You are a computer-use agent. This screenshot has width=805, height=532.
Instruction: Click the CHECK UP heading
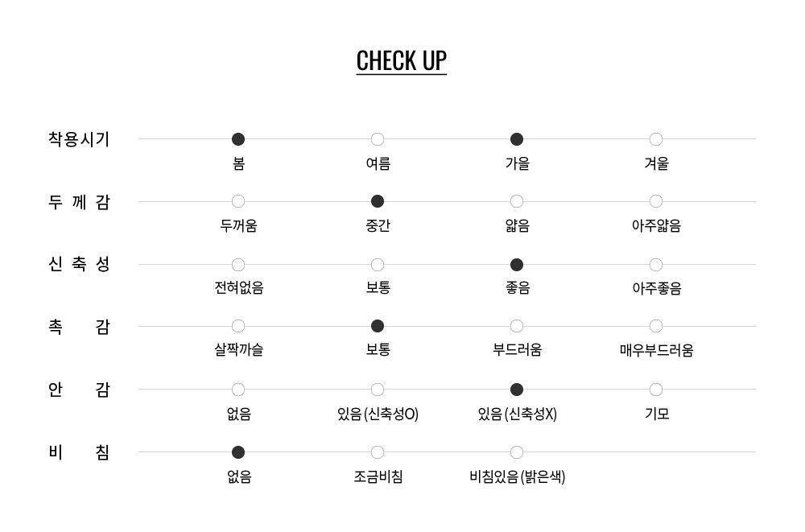point(402,60)
